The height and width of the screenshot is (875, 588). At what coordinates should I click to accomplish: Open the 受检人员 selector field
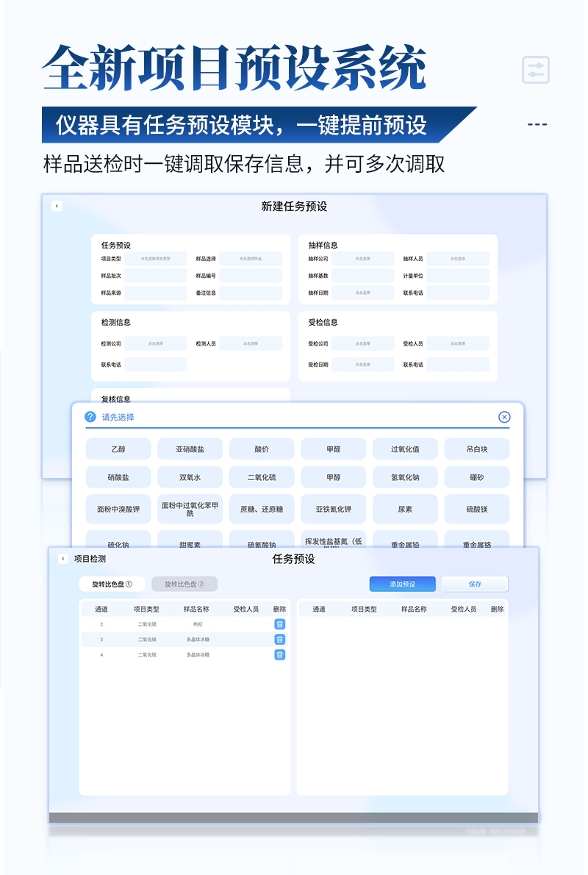[457, 344]
